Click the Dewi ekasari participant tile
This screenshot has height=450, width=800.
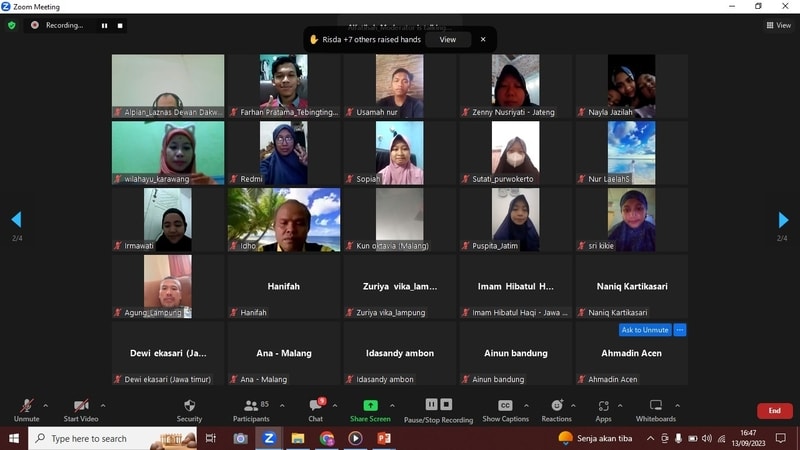tap(168, 354)
